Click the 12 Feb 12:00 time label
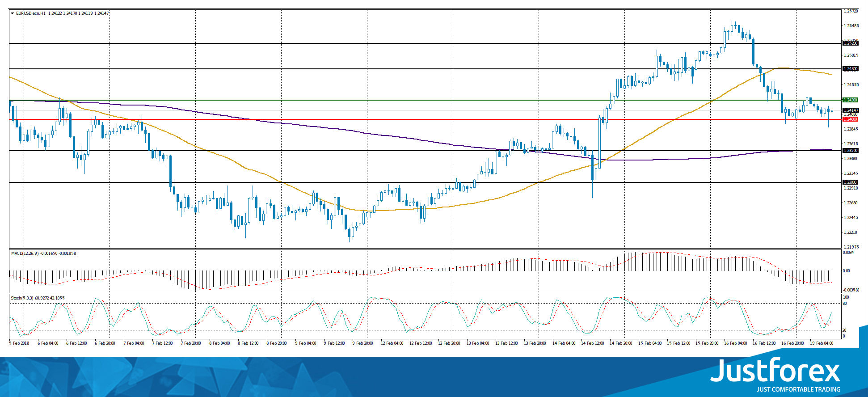 pos(421,343)
